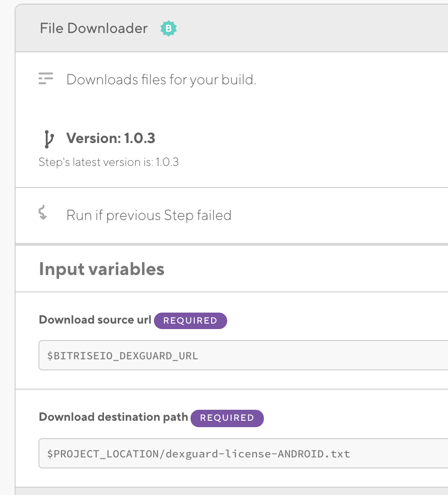
Task: Click the REQUIRED badge for destination path
Action: click(227, 418)
